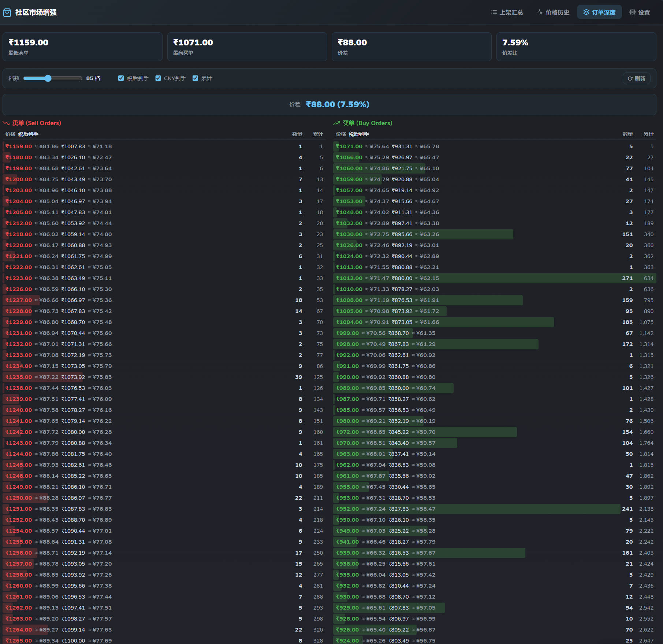This screenshot has height=644, width=663.
Task: Select the 订单深度 tab
Action: (599, 12)
